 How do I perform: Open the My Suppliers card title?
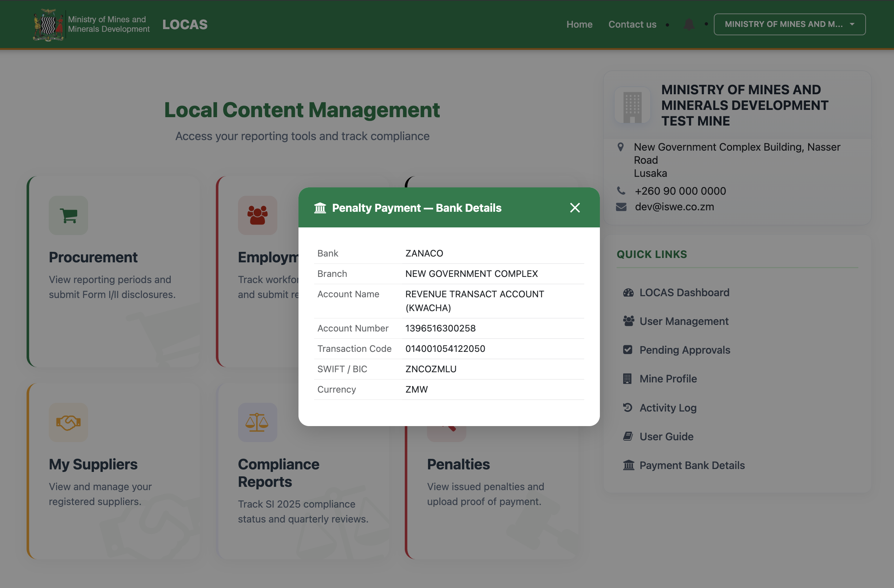(93, 464)
